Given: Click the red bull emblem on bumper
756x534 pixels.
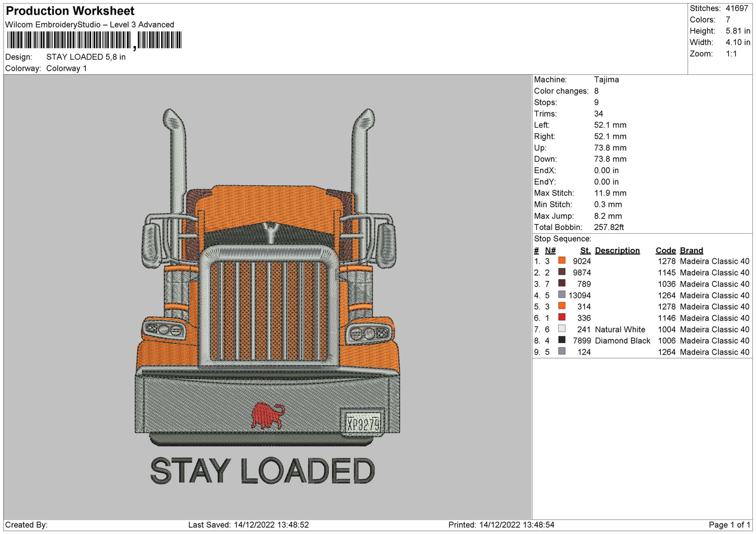Looking at the screenshot, I should (x=268, y=416).
